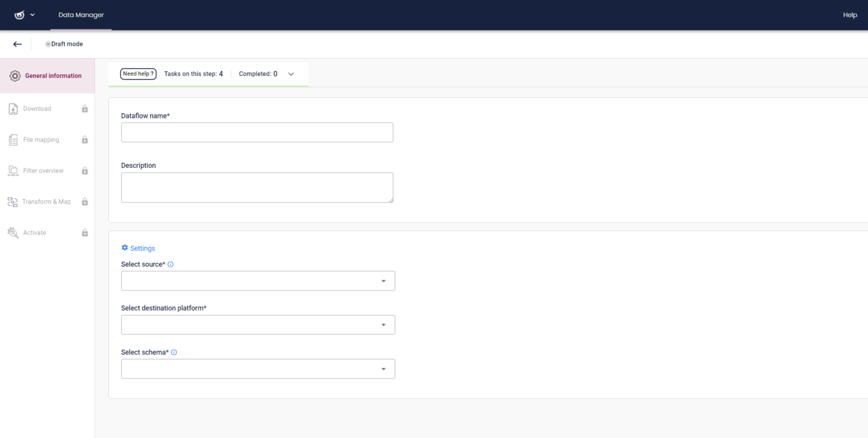Focus the Dataflow name input field

click(257, 132)
